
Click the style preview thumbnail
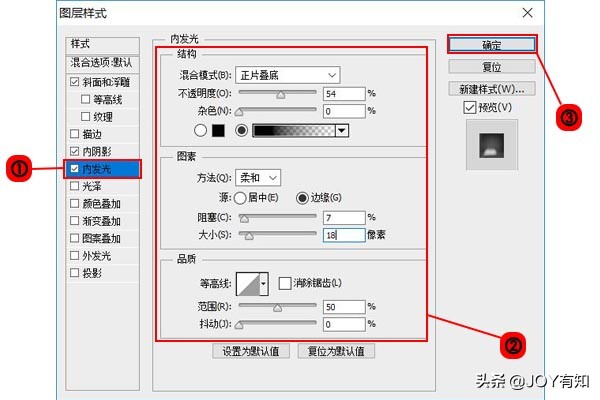pos(492,145)
